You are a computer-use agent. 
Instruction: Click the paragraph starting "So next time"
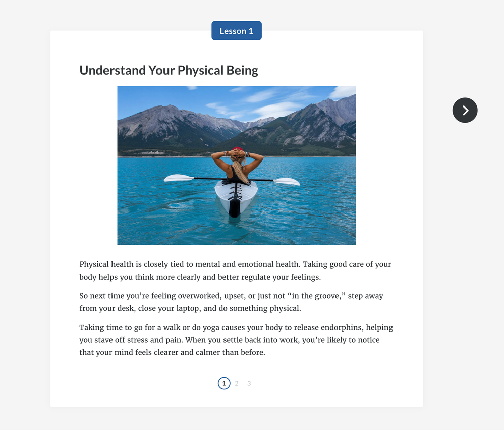click(x=231, y=302)
